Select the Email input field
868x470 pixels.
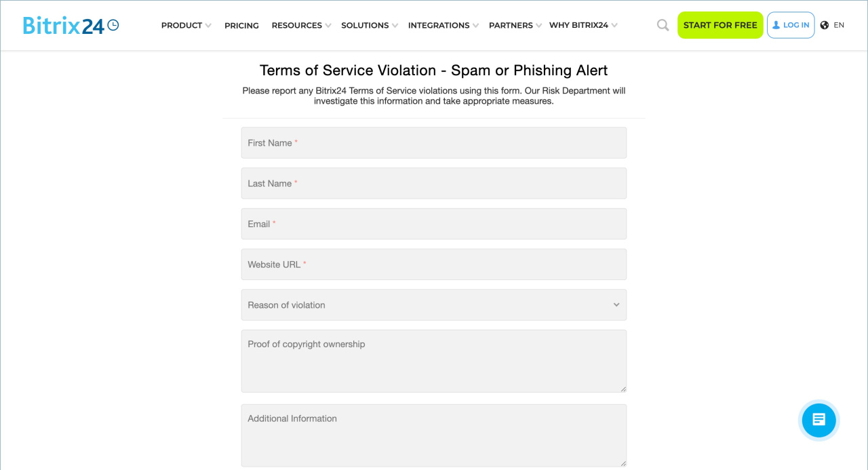(x=433, y=224)
